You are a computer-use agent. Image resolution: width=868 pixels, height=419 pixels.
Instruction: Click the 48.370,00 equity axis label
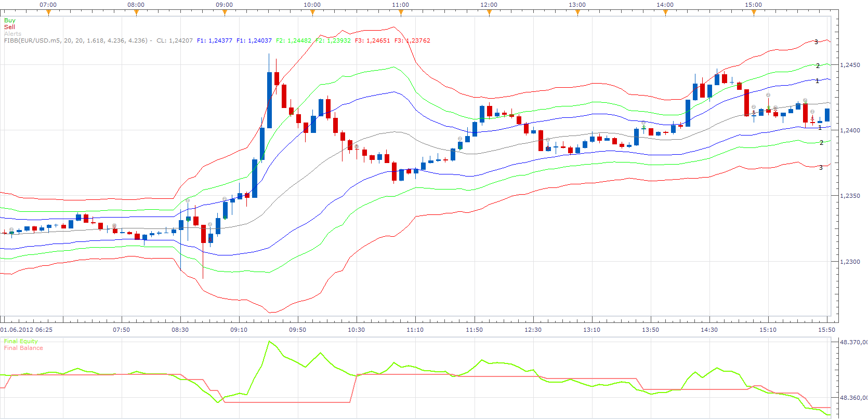853,342
